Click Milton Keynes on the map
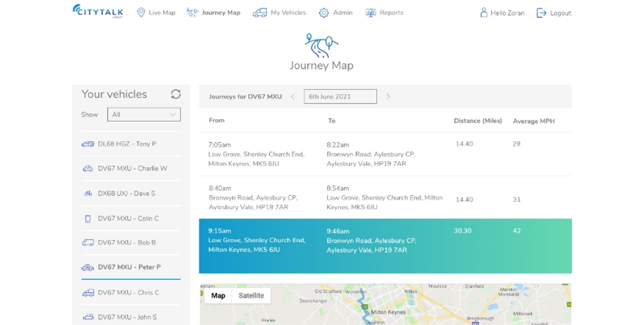 tap(388, 312)
